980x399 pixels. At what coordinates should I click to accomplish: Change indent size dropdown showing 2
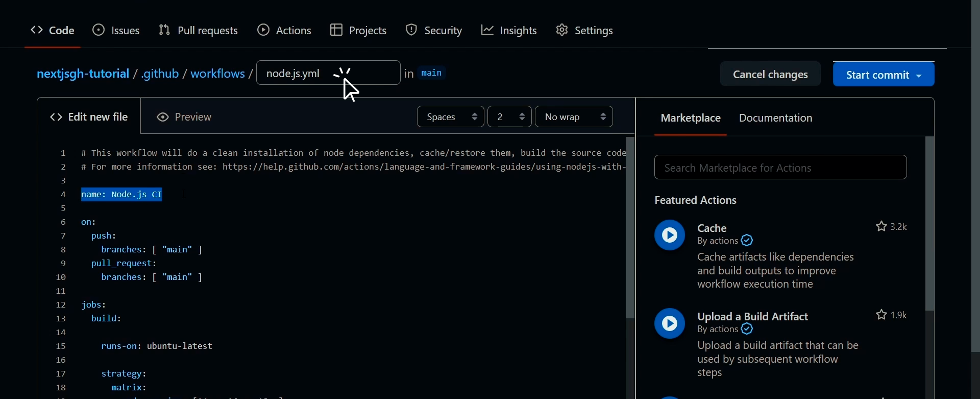(509, 117)
